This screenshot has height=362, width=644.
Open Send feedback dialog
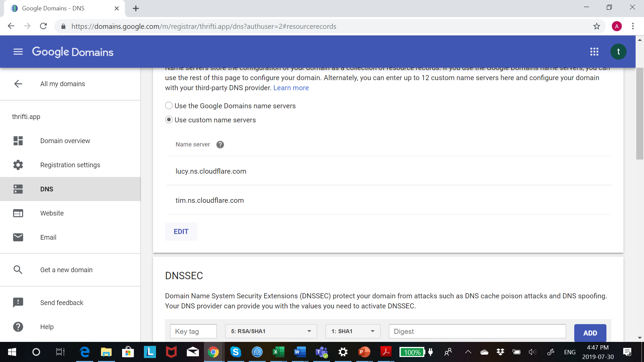click(x=62, y=303)
